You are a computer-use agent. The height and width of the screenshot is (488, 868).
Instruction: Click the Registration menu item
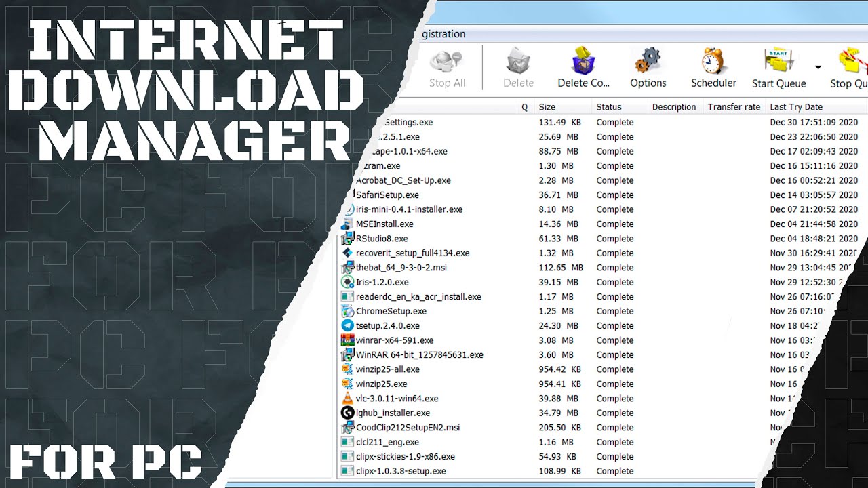[x=443, y=34]
